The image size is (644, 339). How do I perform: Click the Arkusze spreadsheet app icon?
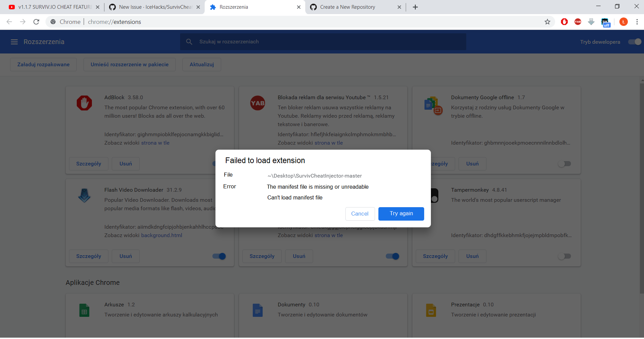[x=84, y=310]
